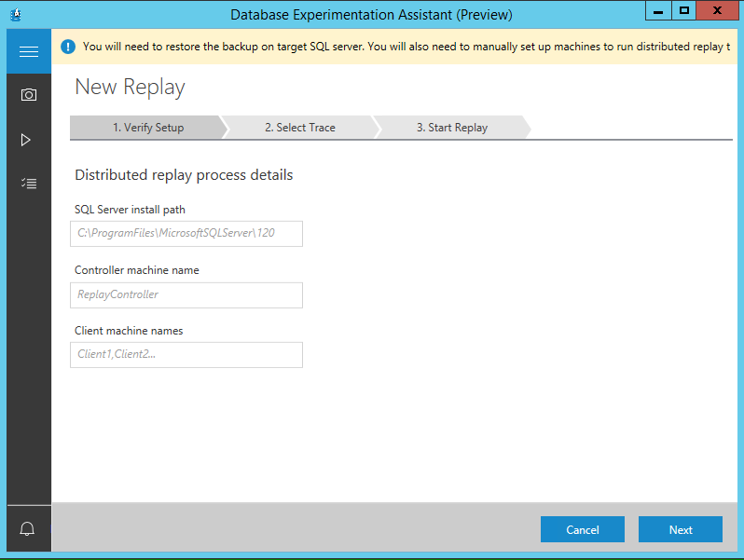This screenshot has width=744, height=560.
Task: Click the window title bar text
Action: pos(371,14)
